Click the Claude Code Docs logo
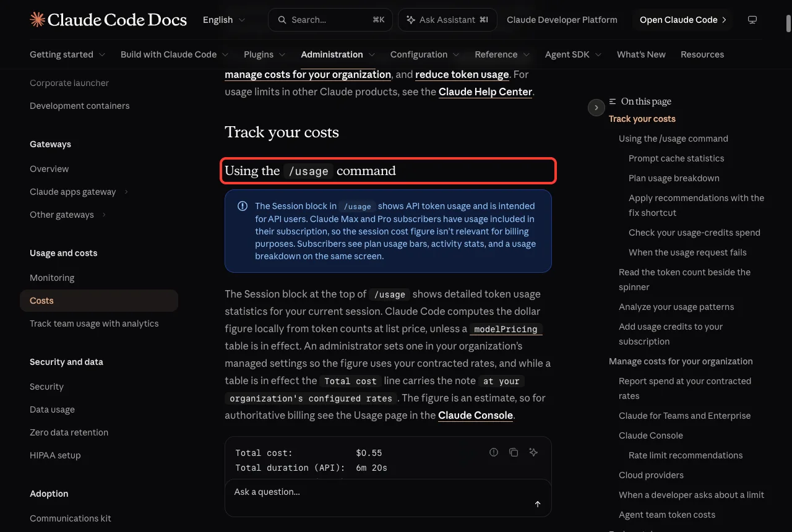Image resolution: width=792 pixels, height=532 pixels. coord(108,20)
